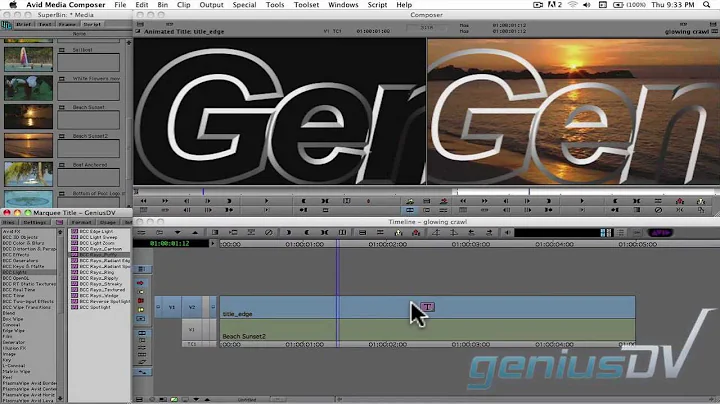Click the volume icon in menu bar

pos(587,5)
